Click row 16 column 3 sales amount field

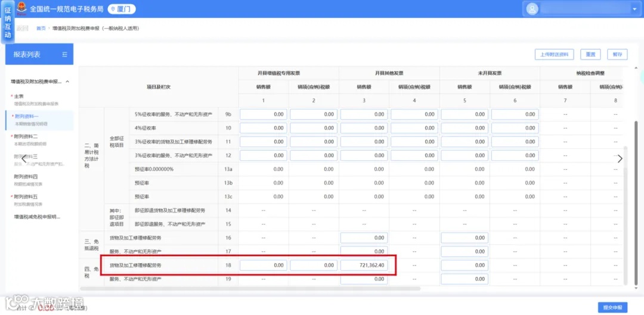click(364, 238)
